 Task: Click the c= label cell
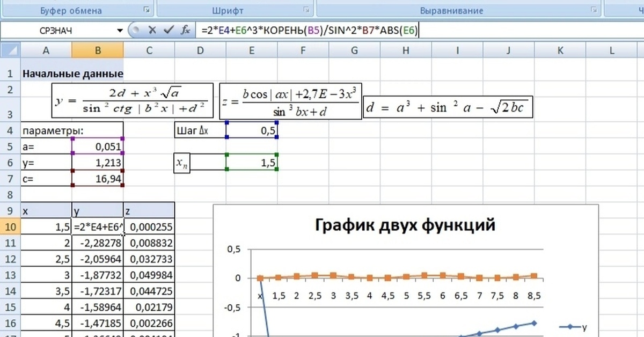[x=46, y=179]
